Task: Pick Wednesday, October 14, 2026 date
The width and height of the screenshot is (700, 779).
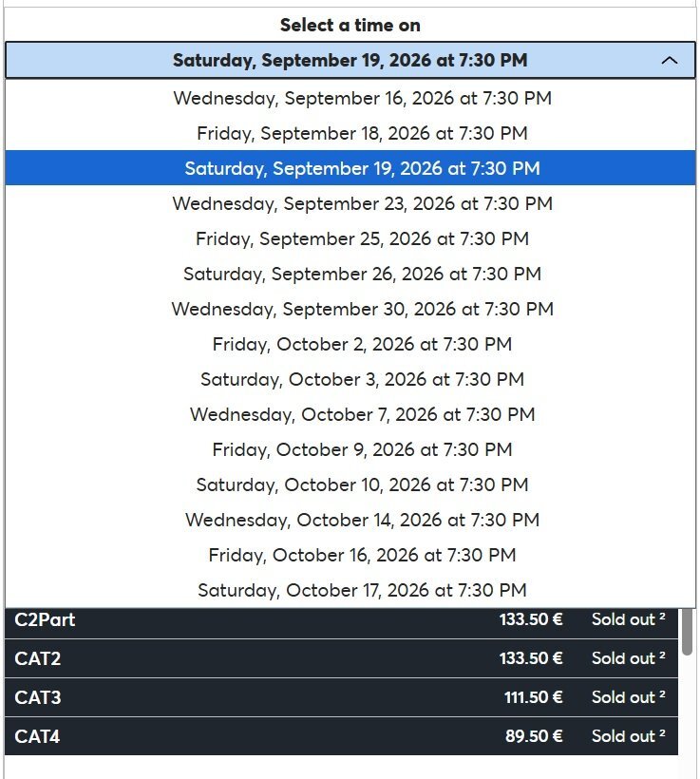Action: 362,520
